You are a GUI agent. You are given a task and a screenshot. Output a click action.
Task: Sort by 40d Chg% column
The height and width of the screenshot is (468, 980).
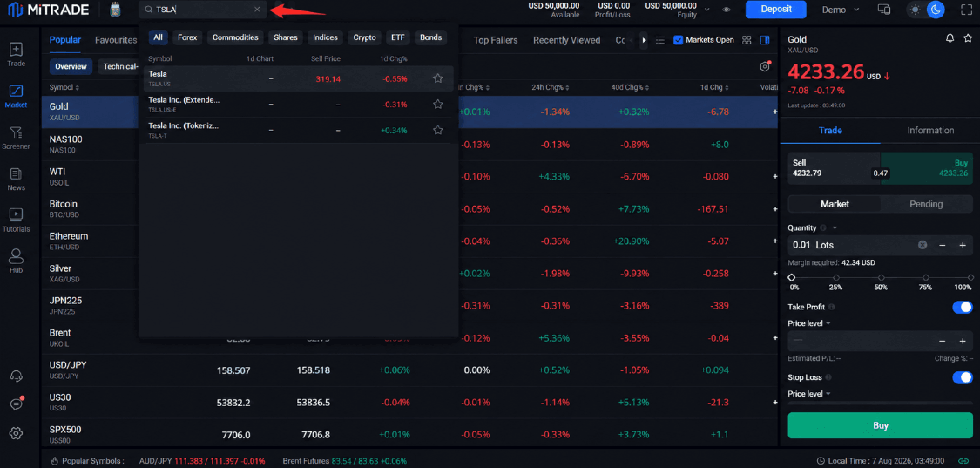click(630, 88)
